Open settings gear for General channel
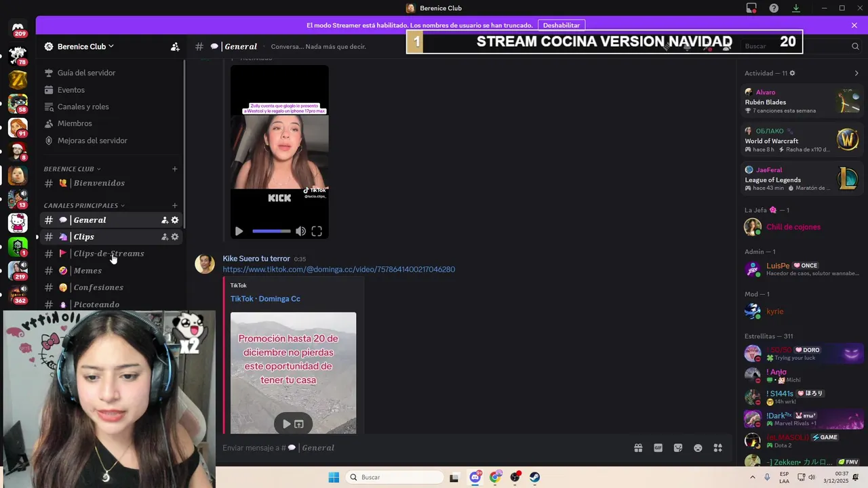 (175, 220)
